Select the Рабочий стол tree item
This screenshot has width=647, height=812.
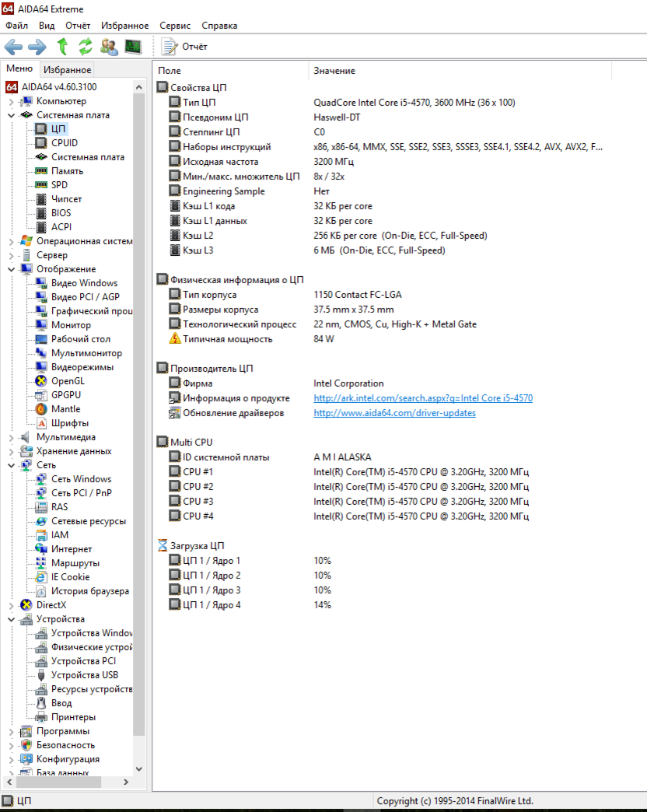(x=81, y=338)
